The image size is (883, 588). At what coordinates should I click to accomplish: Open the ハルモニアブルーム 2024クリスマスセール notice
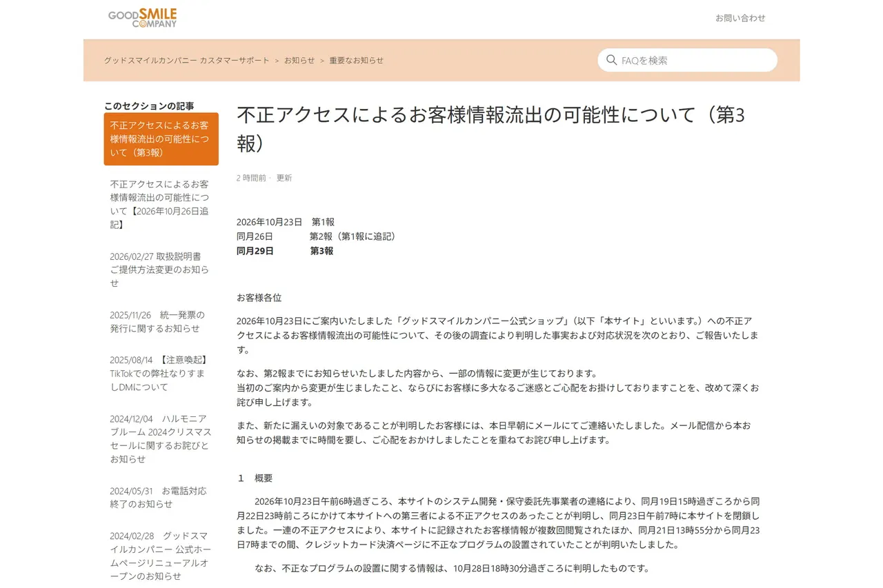pyautogui.click(x=161, y=438)
